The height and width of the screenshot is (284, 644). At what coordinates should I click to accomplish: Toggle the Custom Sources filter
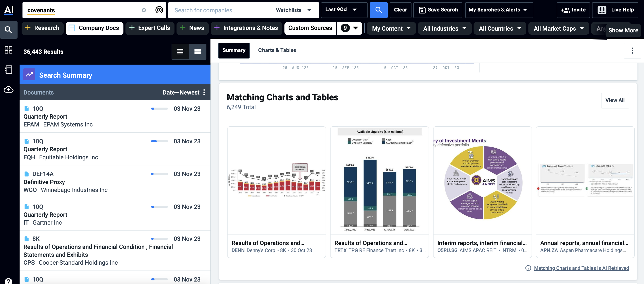click(x=310, y=28)
